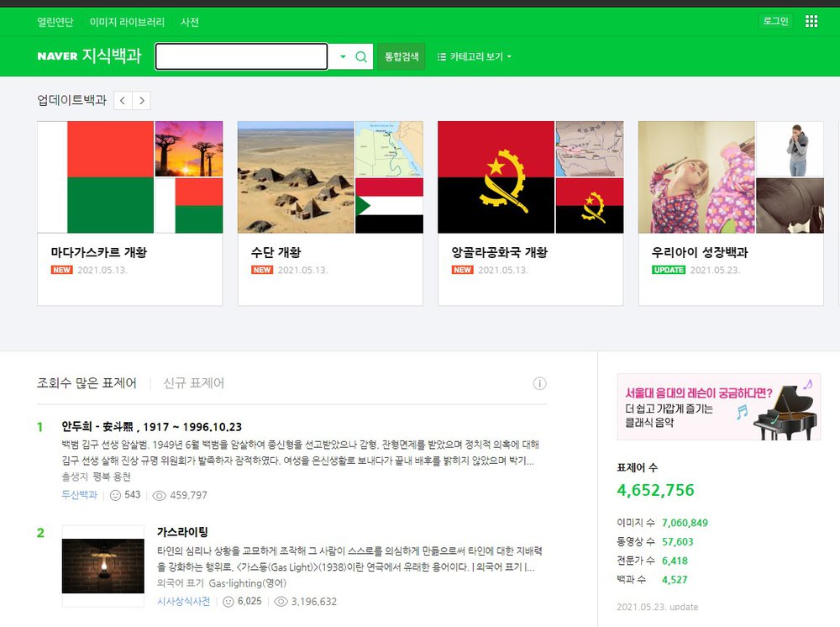840x627 pixels.
Task: Click eye views icon for 가스라이팅 entry
Action: point(281,602)
